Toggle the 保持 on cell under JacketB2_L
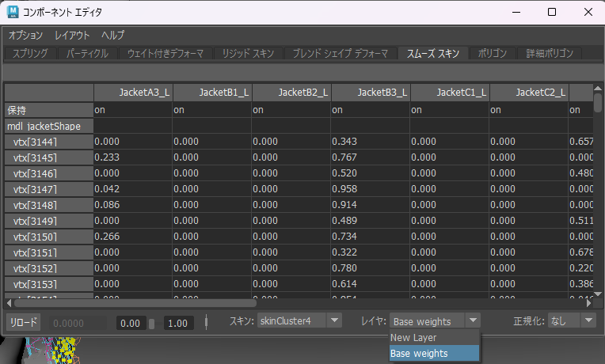This screenshot has height=364, width=605. click(291, 110)
